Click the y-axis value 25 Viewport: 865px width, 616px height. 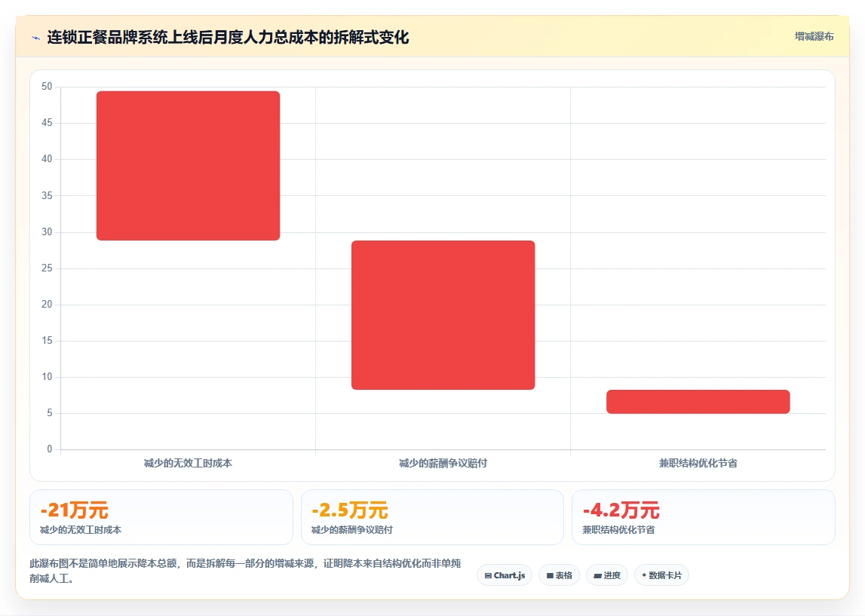click(x=47, y=268)
